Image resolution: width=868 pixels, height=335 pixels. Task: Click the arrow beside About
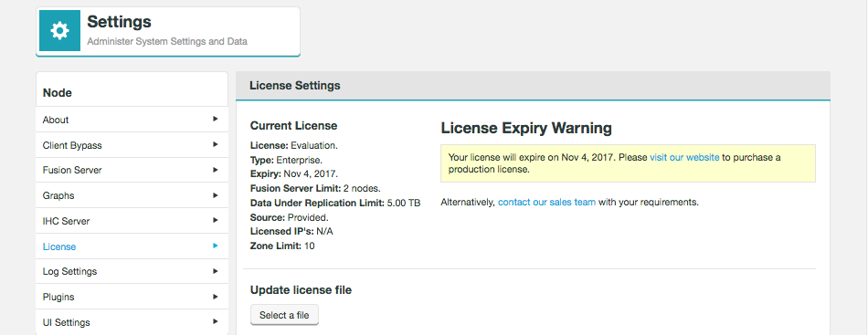pos(216,119)
